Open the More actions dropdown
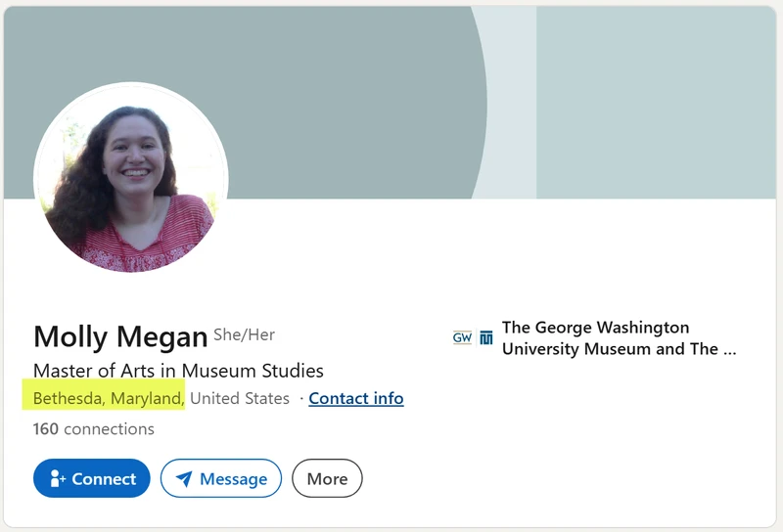This screenshot has height=532, width=783. (327, 478)
